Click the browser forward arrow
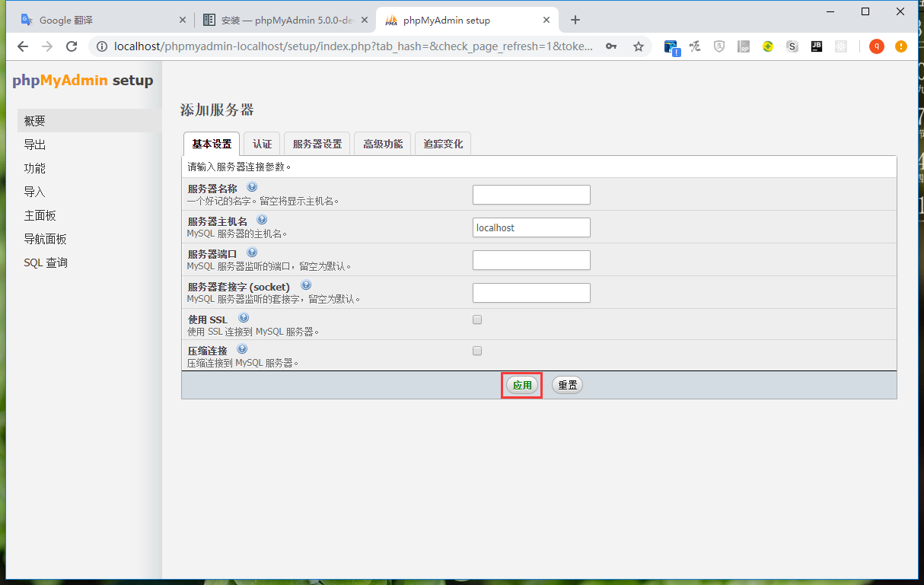This screenshot has width=924, height=585. tap(47, 46)
